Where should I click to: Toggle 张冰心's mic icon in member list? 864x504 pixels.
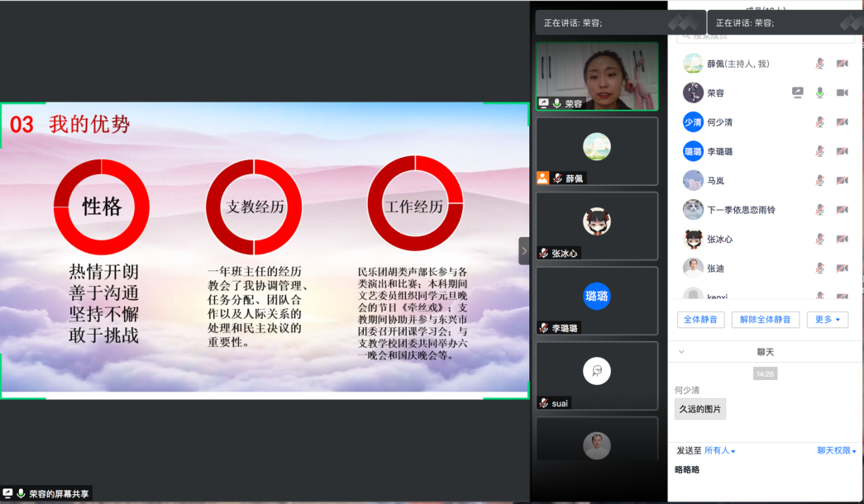(x=820, y=239)
